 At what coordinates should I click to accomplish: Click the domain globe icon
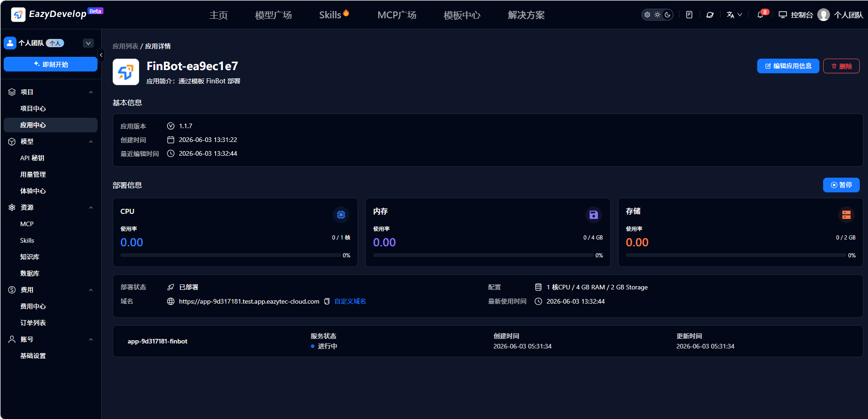tap(171, 301)
